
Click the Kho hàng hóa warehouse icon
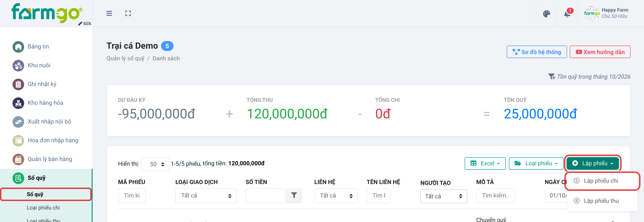pos(18,103)
